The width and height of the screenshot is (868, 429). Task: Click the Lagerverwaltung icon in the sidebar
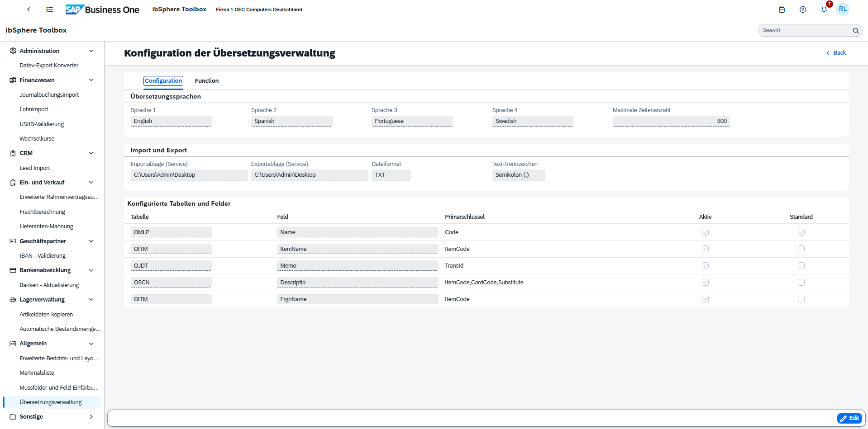(x=13, y=300)
